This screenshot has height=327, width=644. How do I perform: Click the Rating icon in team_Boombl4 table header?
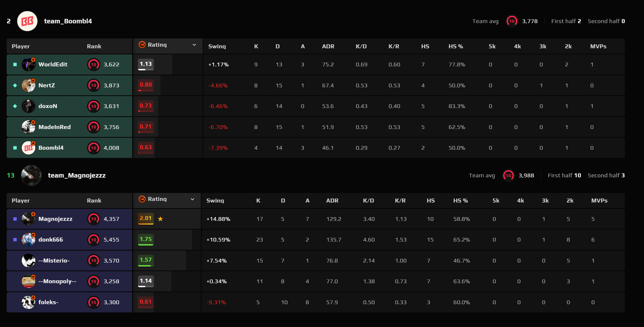click(x=142, y=45)
